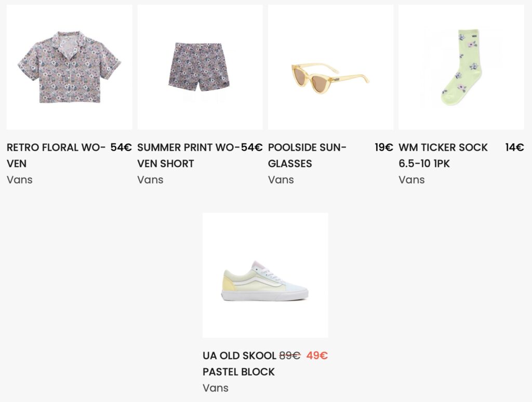Open the UA Old Skool sneaker image
This screenshot has width=532, height=402.
(265, 275)
